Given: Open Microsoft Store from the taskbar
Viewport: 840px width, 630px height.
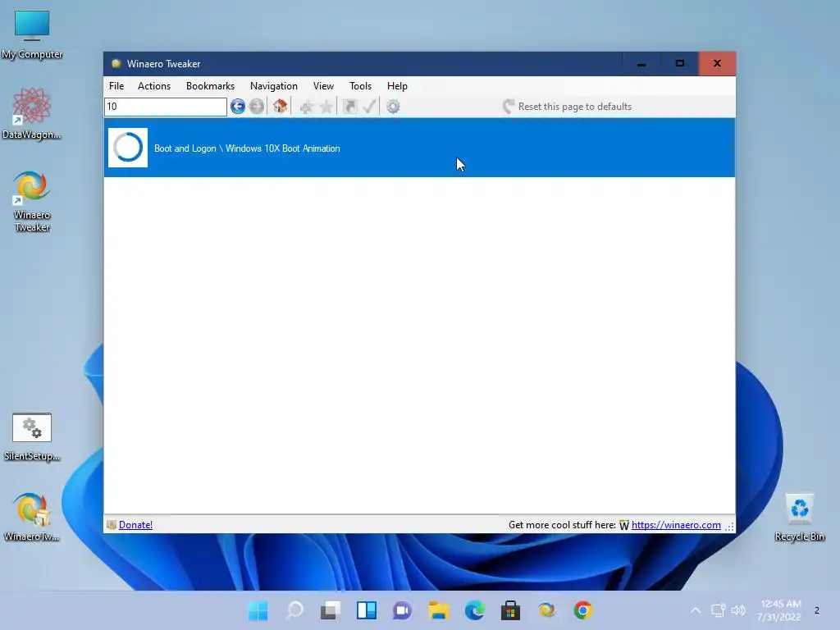Looking at the screenshot, I should click(510, 610).
